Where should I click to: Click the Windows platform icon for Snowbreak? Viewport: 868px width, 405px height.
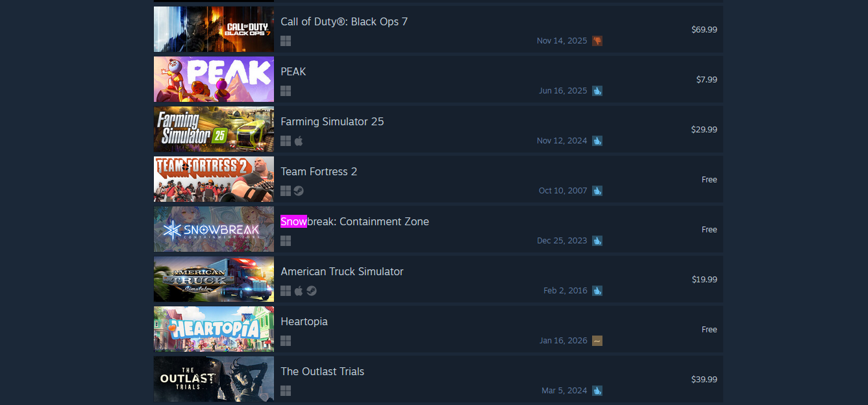pyautogui.click(x=286, y=241)
